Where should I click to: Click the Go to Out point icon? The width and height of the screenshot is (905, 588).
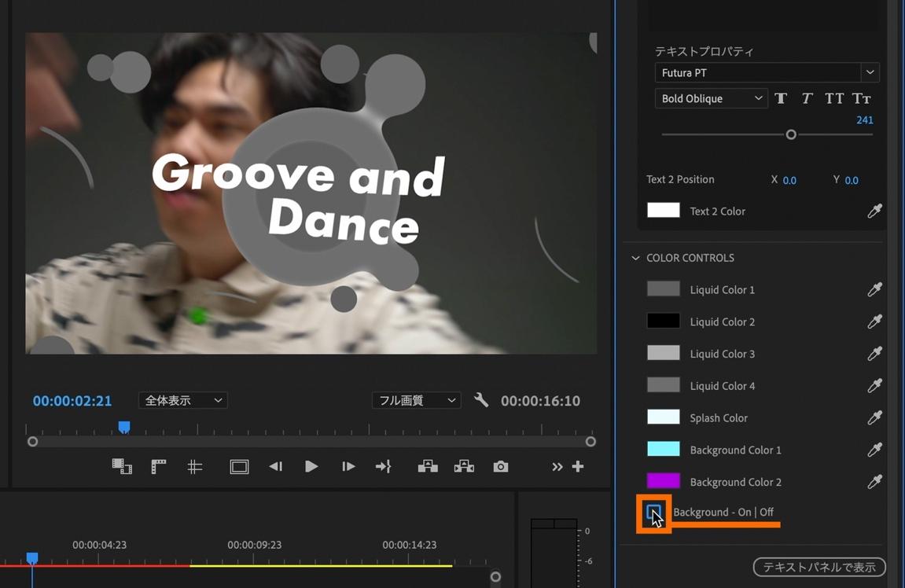[x=383, y=466]
